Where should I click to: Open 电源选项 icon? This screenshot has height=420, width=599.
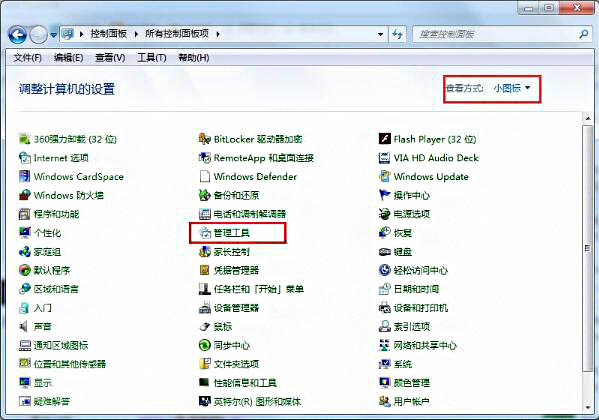[x=384, y=214]
